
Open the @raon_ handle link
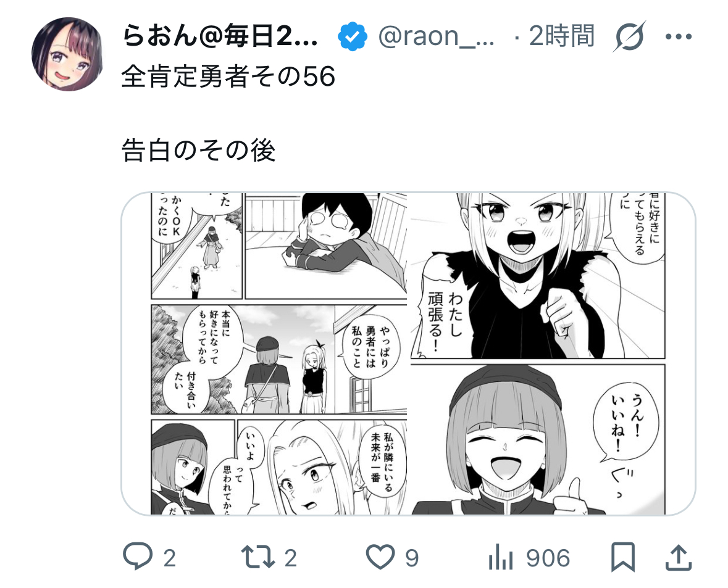(x=436, y=36)
